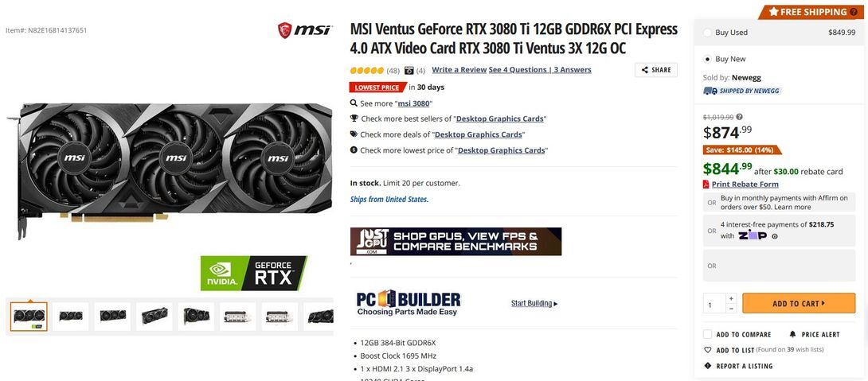868x381 pixels.
Task: Click the Add to Cart button
Action: click(x=798, y=303)
